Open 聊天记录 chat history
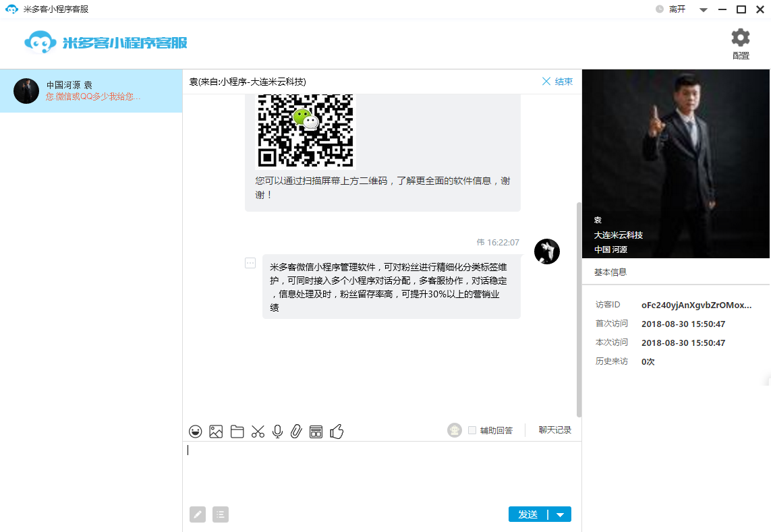This screenshot has height=532, width=771. (555, 430)
